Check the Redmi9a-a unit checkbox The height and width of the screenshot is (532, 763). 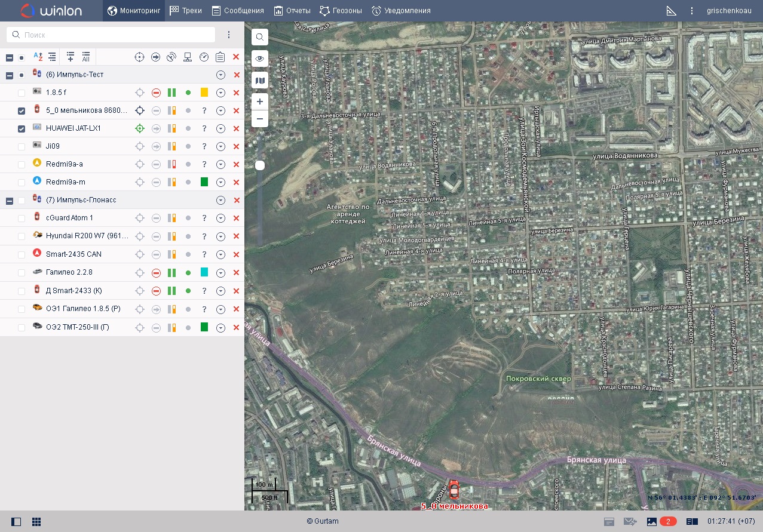coord(22,164)
